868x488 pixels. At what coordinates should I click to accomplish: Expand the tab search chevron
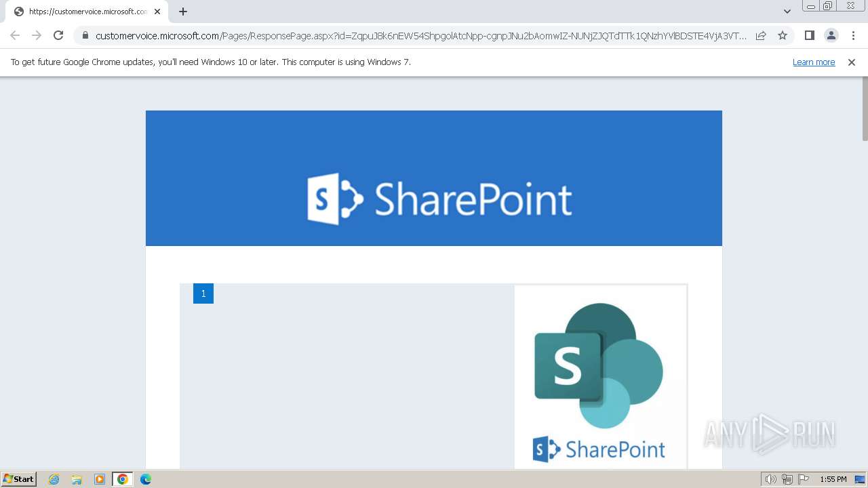coord(787,12)
